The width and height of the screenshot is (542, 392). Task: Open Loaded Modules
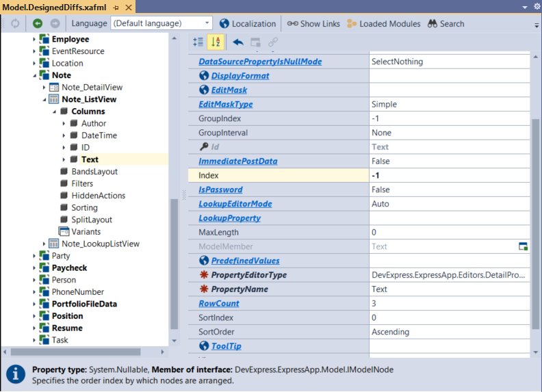(384, 23)
